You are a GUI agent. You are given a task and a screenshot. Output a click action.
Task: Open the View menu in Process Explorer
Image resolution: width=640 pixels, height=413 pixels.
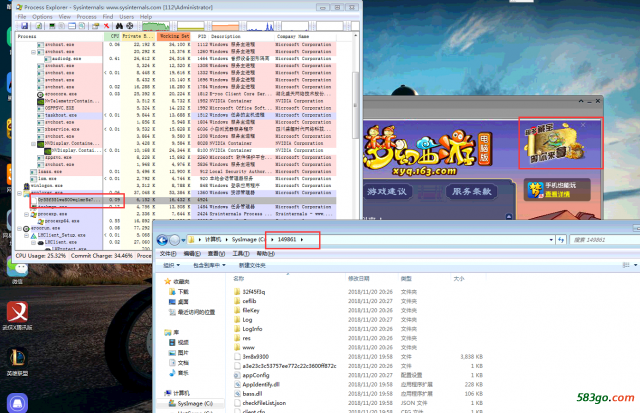click(64, 17)
